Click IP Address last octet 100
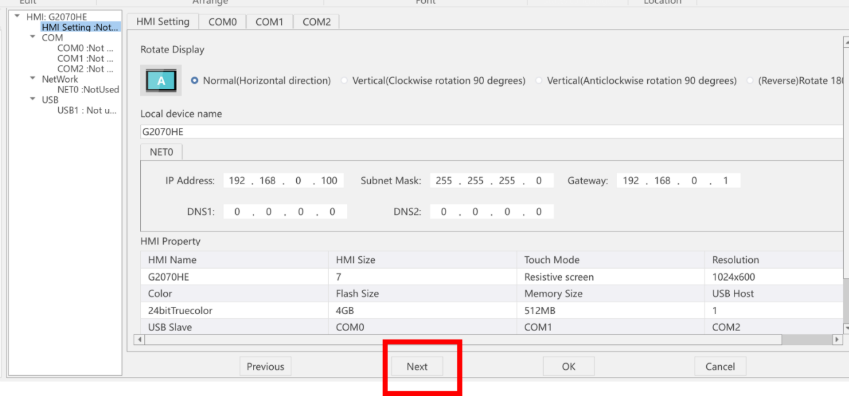The height and width of the screenshot is (396, 849). point(329,181)
